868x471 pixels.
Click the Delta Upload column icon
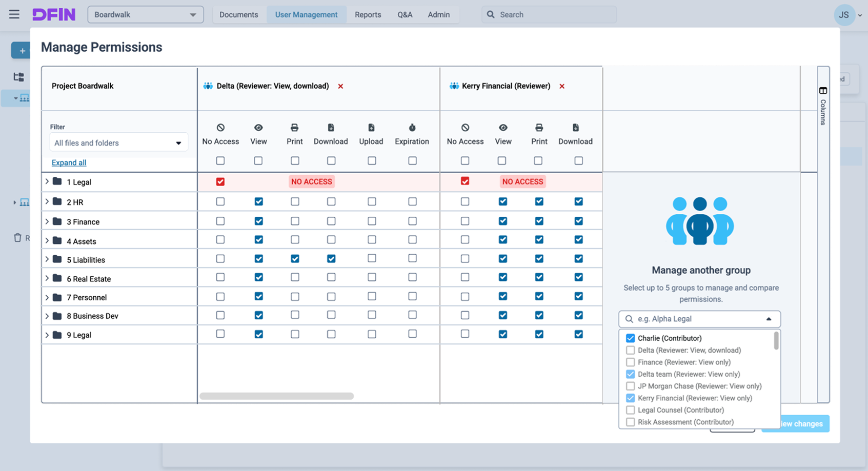pyautogui.click(x=371, y=128)
